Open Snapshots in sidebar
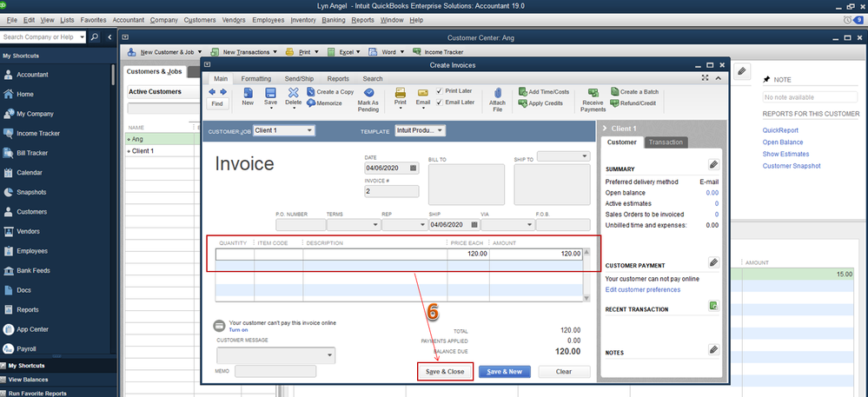 pyautogui.click(x=31, y=192)
